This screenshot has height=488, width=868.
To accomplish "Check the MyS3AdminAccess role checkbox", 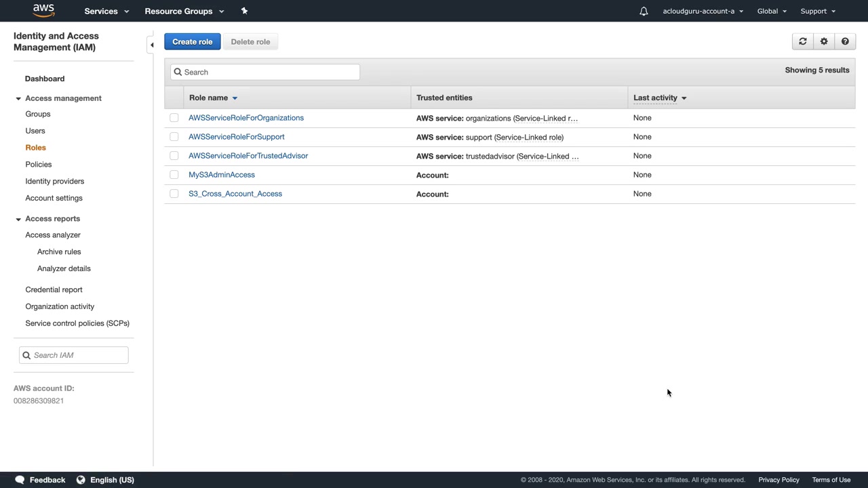I will tap(174, 175).
